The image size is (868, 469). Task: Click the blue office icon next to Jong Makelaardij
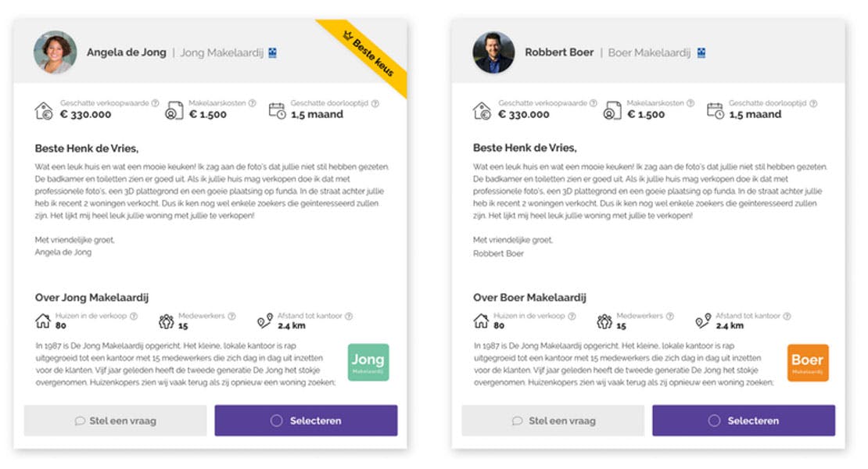click(x=274, y=52)
